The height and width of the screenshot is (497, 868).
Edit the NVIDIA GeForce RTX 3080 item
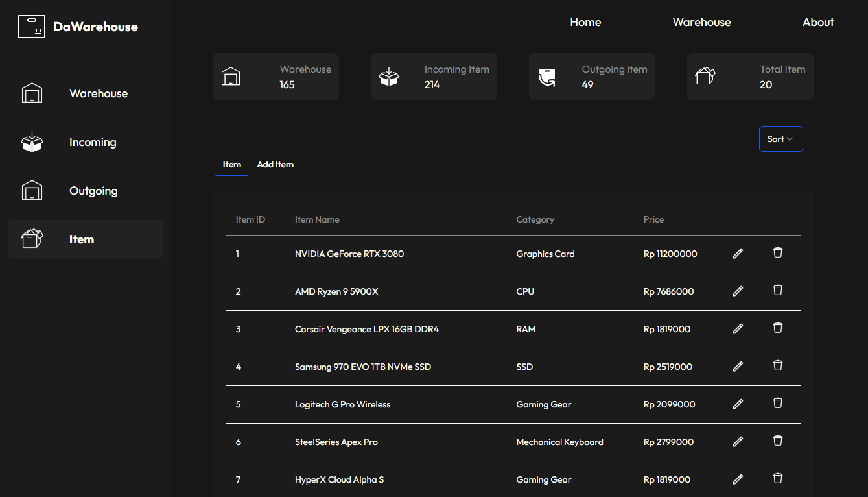[x=737, y=254]
